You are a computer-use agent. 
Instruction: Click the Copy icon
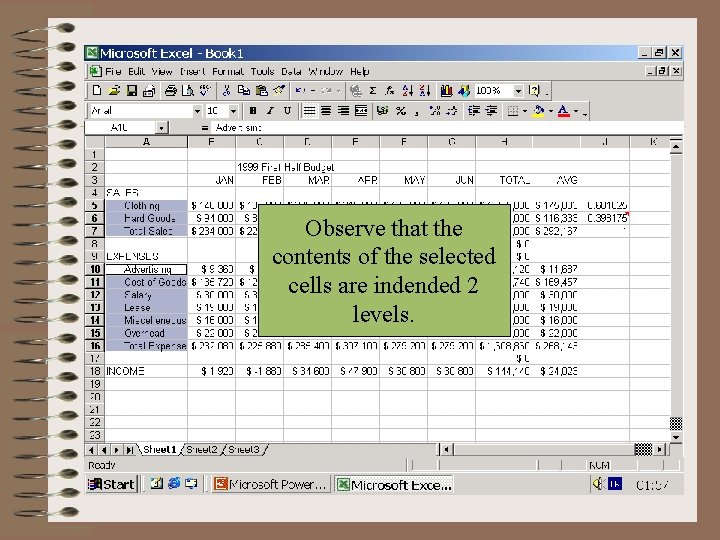tap(244, 90)
